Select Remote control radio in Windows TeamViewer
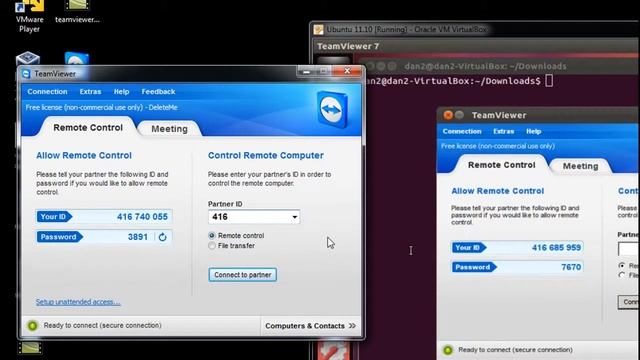Viewport: 640px width, 360px height. [212, 236]
